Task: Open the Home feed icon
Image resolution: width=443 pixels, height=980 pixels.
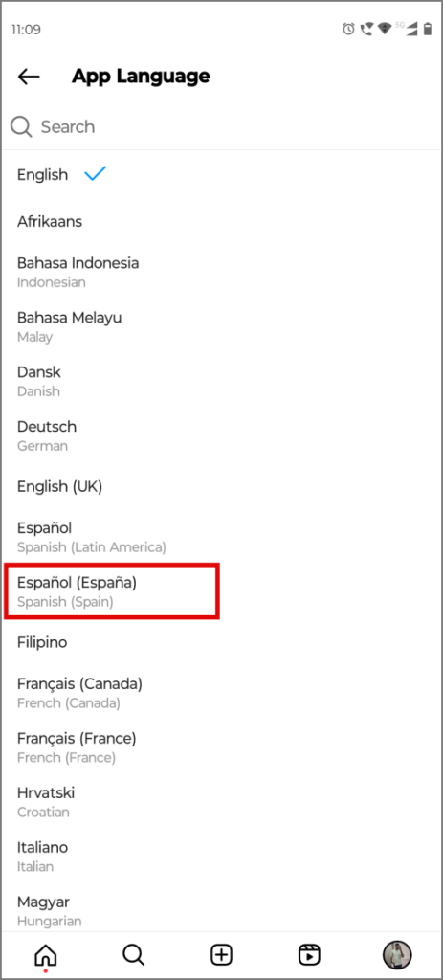Action: coord(45,955)
